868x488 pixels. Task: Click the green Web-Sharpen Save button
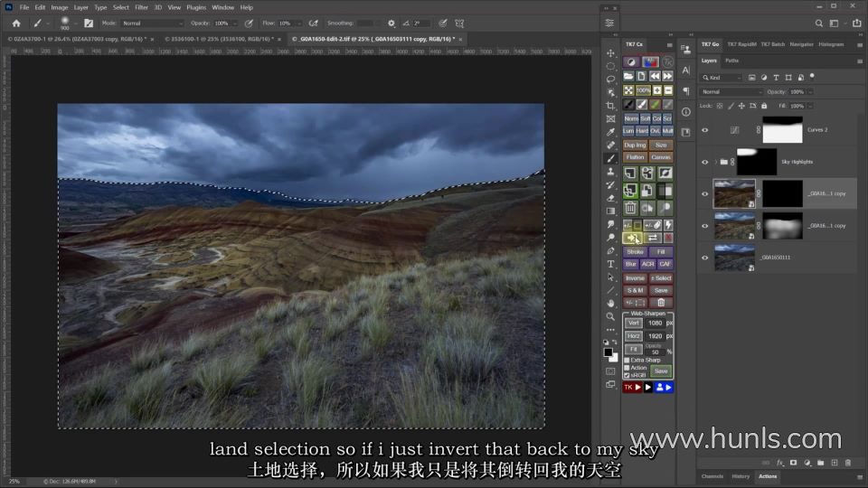pyautogui.click(x=661, y=371)
